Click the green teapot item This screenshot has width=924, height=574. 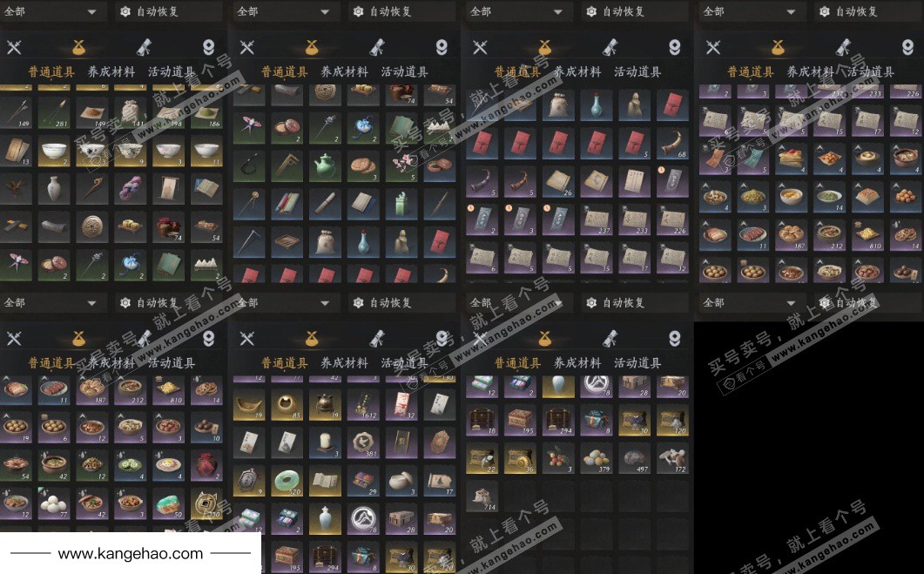pyautogui.click(x=325, y=166)
